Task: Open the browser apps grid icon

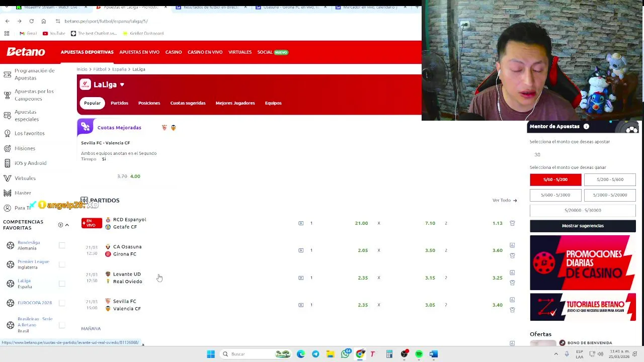Action: 7,33
